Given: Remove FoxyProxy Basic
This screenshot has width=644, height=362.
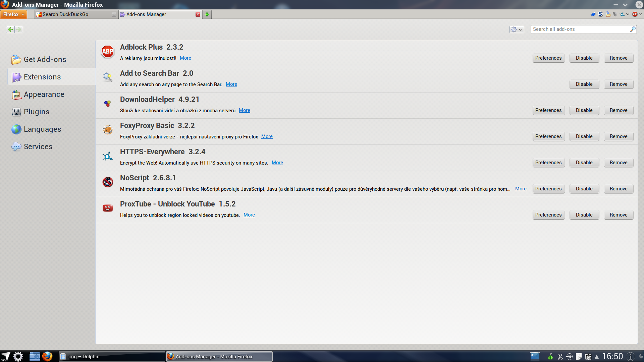Looking at the screenshot, I should click(619, 136).
